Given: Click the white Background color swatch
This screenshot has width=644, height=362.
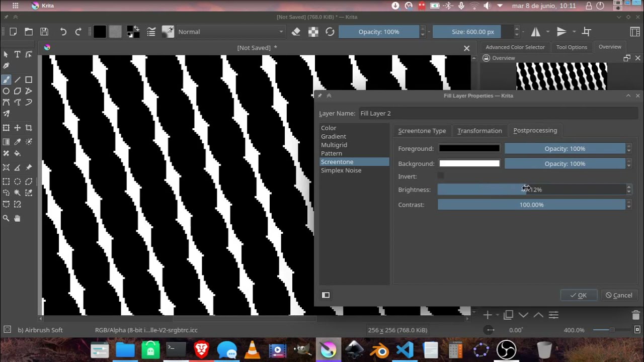Looking at the screenshot, I should tap(469, 163).
